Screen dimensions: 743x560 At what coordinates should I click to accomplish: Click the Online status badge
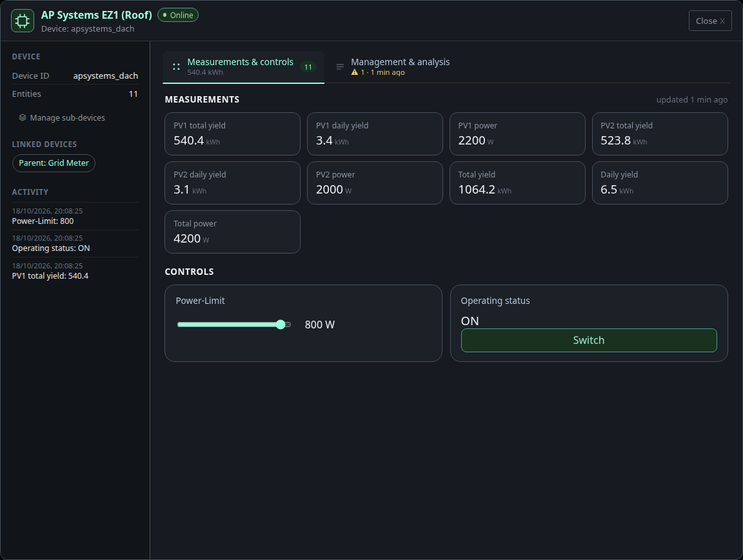178,15
